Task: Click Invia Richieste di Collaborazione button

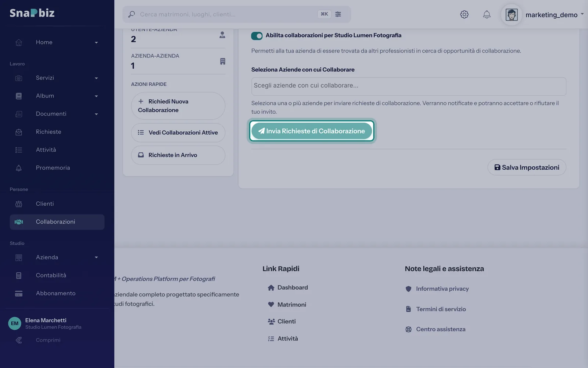Action: 312,131
